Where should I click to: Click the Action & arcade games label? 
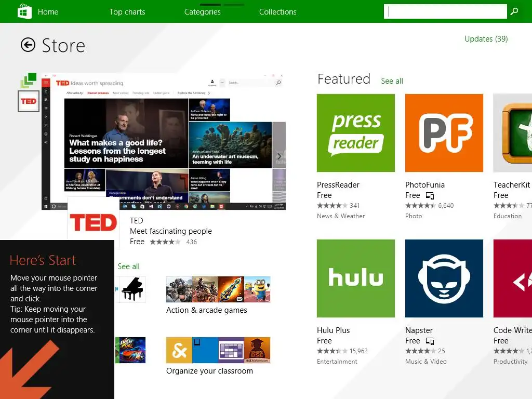(207, 310)
